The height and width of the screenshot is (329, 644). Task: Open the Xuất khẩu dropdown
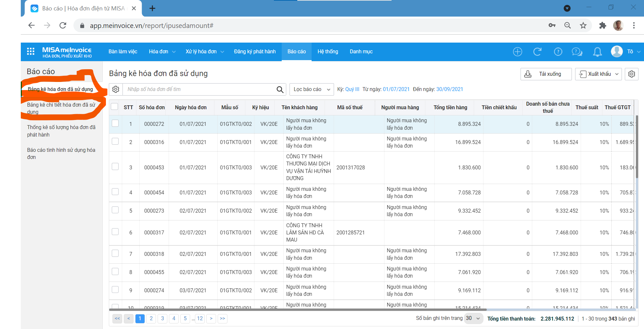pos(598,74)
